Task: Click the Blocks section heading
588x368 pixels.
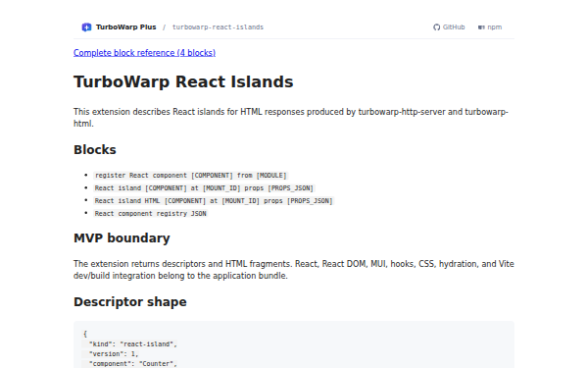Action: point(95,150)
